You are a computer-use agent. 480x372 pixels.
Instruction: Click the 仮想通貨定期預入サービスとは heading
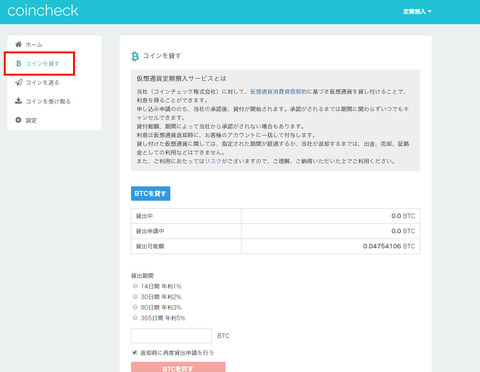point(181,79)
